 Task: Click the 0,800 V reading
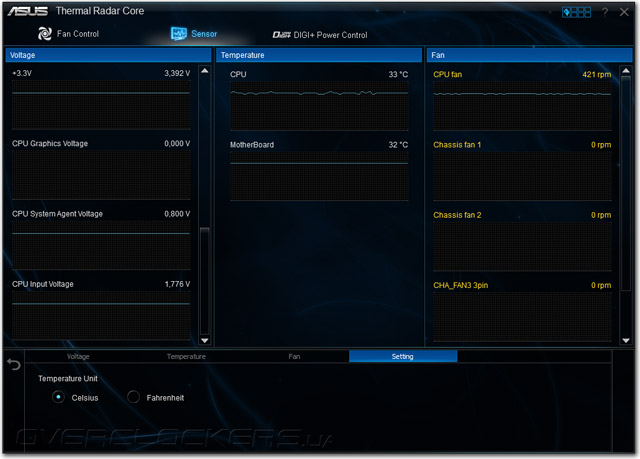pyautogui.click(x=177, y=214)
